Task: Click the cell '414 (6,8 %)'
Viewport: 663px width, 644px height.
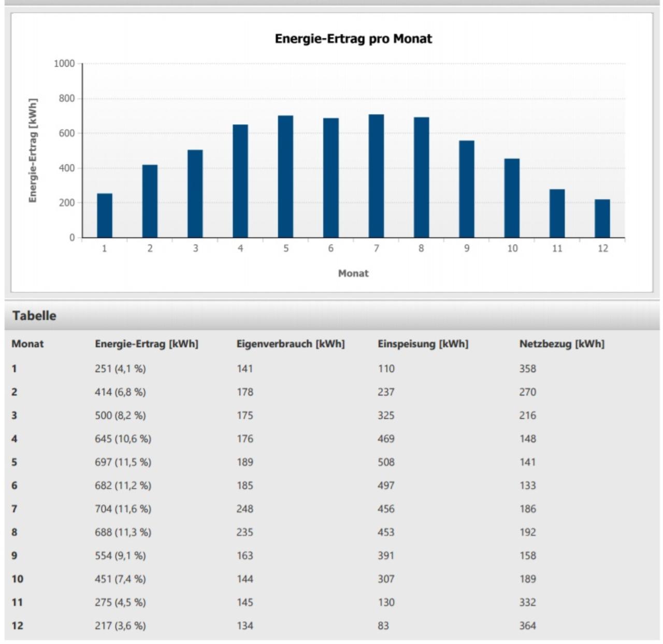Action: 120,392
